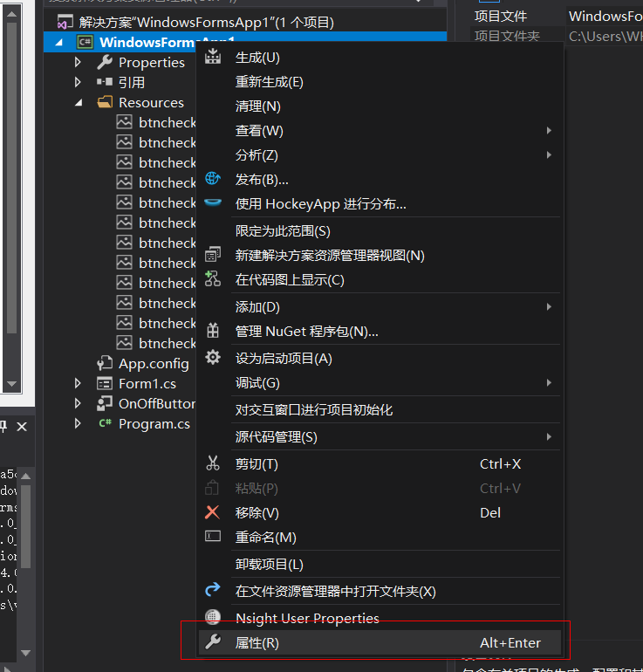Click the pin icon on the lower-left panel

click(x=3, y=426)
